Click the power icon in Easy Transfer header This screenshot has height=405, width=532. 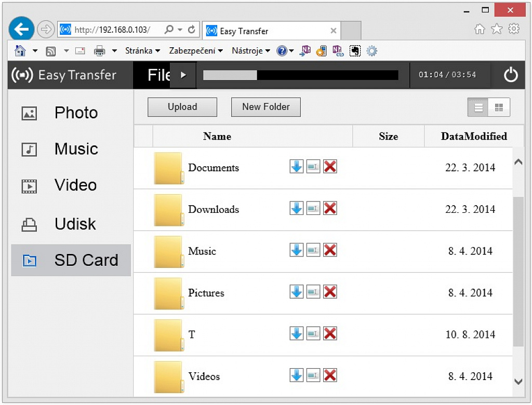point(511,75)
